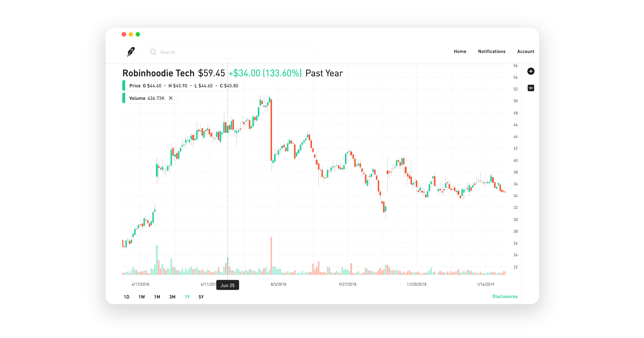
Task: Click the zoom in plus icon
Action: click(531, 71)
